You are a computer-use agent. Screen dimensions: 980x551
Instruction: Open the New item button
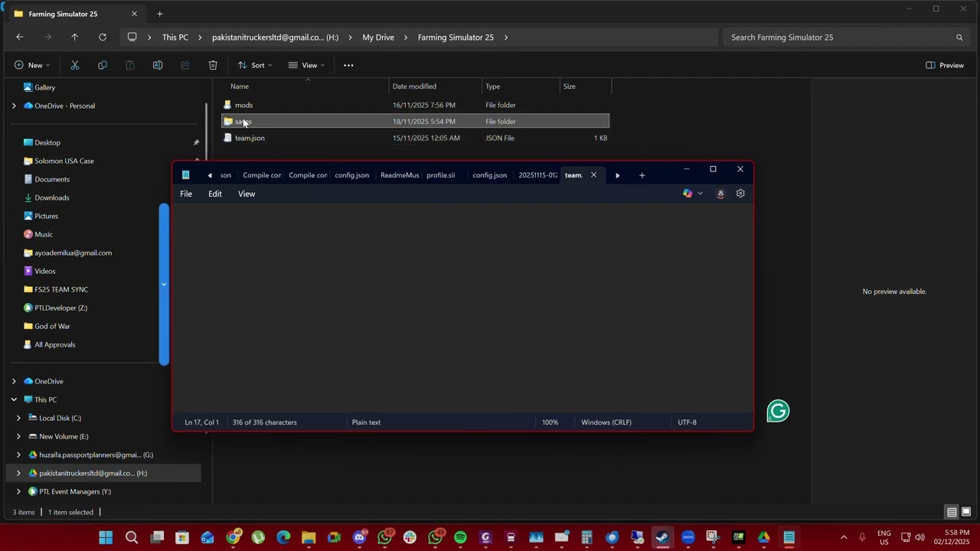(x=31, y=65)
